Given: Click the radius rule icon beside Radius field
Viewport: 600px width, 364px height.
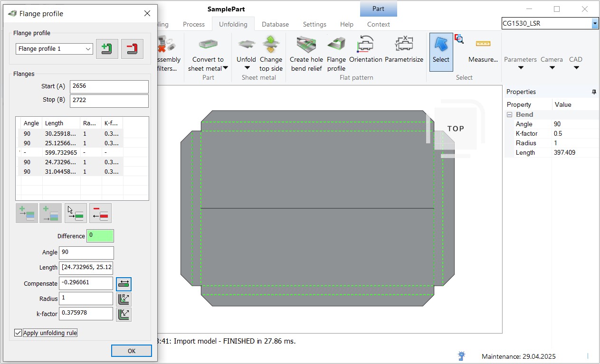Looking at the screenshot, I should coord(124,299).
